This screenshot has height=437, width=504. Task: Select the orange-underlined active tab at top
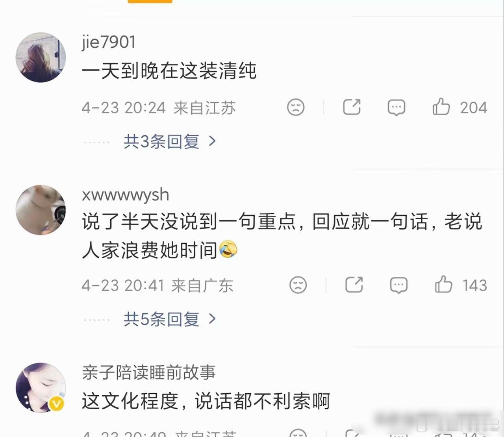150,2
